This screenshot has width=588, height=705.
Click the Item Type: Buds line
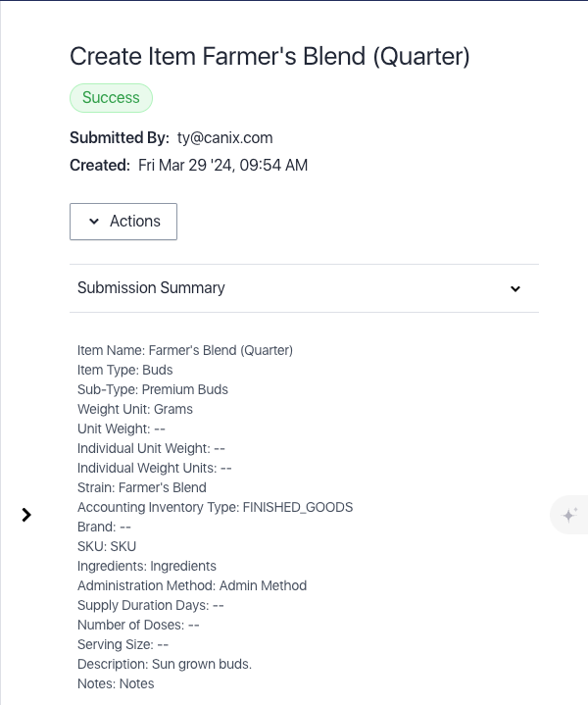coord(125,370)
